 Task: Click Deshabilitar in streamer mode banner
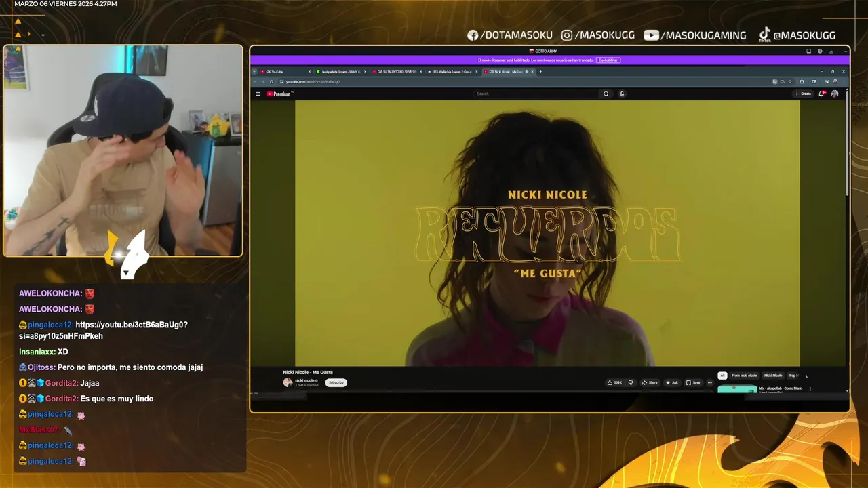pyautogui.click(x=608, y=60)
